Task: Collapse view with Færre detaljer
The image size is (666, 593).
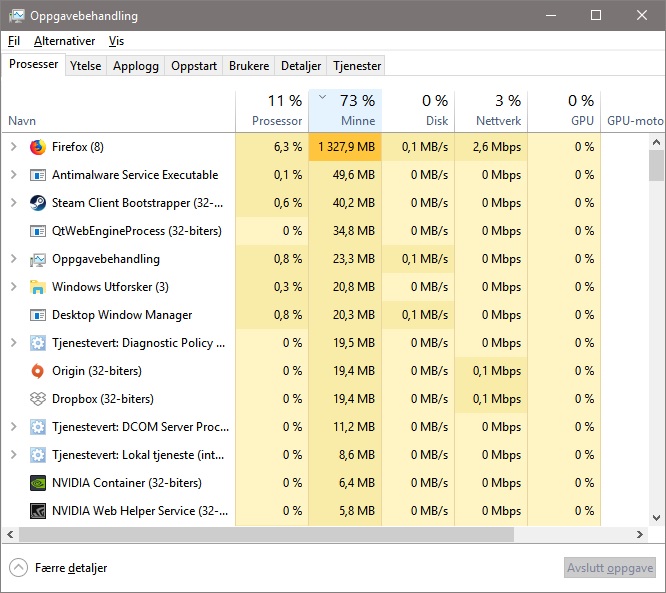Action: pos(58,568)
